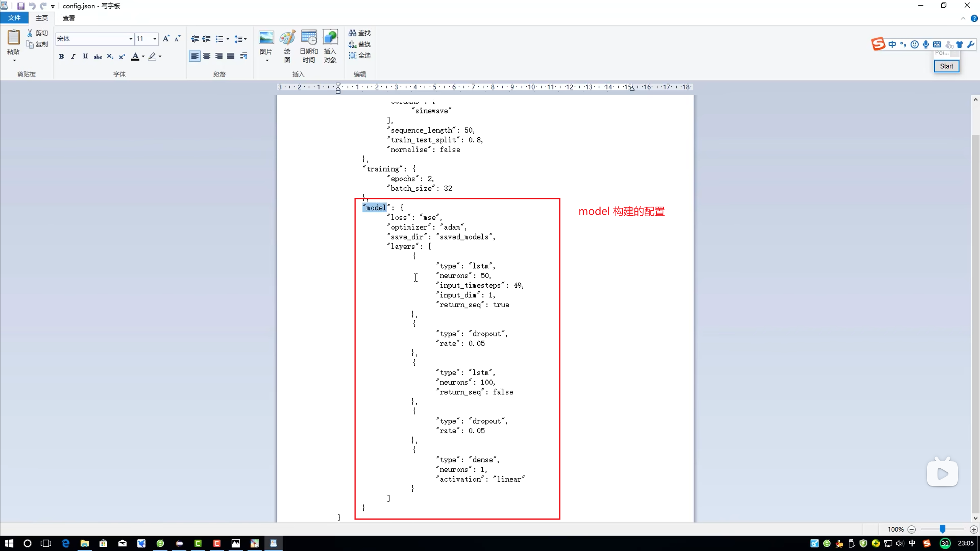Click the Redo icon in title bar
Viewport: 980px width, 551px height.
coord(43,6)
